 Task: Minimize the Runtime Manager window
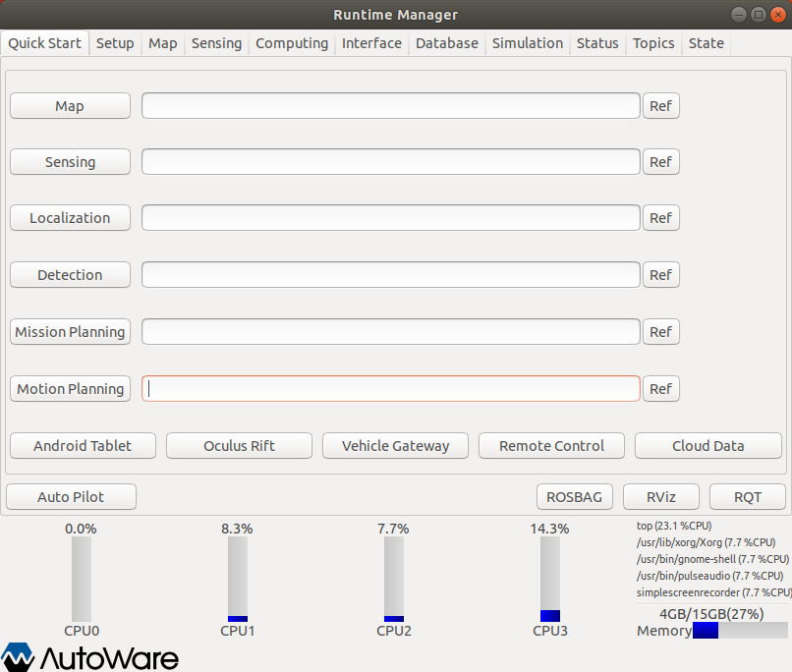739,15
